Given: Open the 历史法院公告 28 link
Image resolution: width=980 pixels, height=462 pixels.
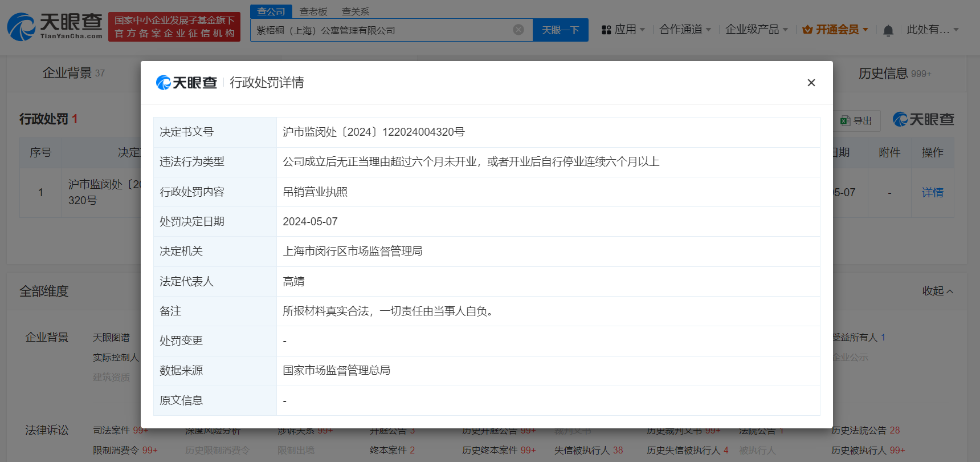Looking at the screenshot, I should tap(866, 430).
